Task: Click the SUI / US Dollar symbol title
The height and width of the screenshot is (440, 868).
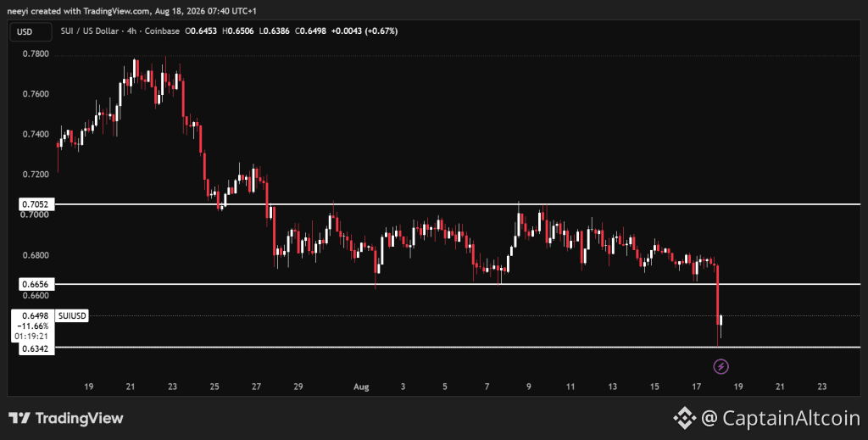Action: pos(89,31)
